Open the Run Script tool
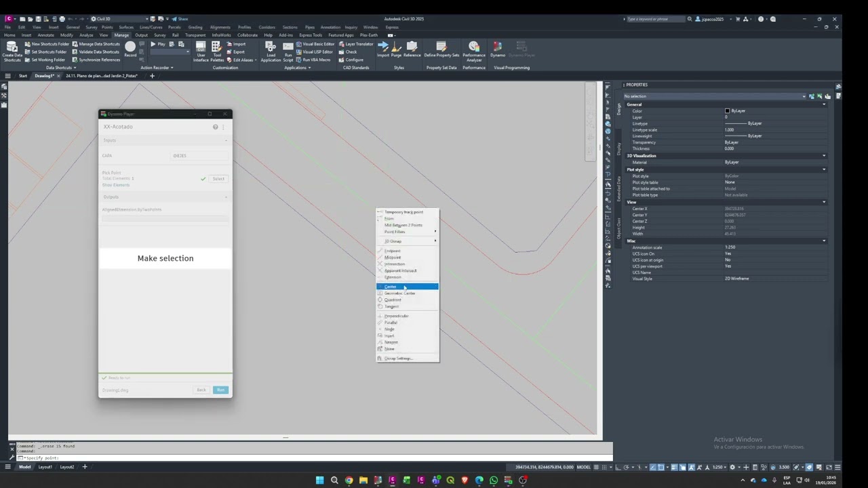 [288, 52]
